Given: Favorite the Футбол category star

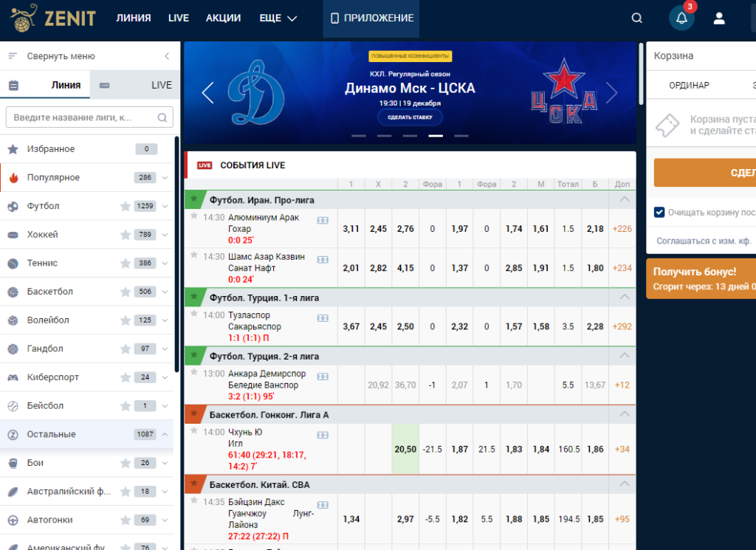Looking at the screenshot, I should pos(126,206).
